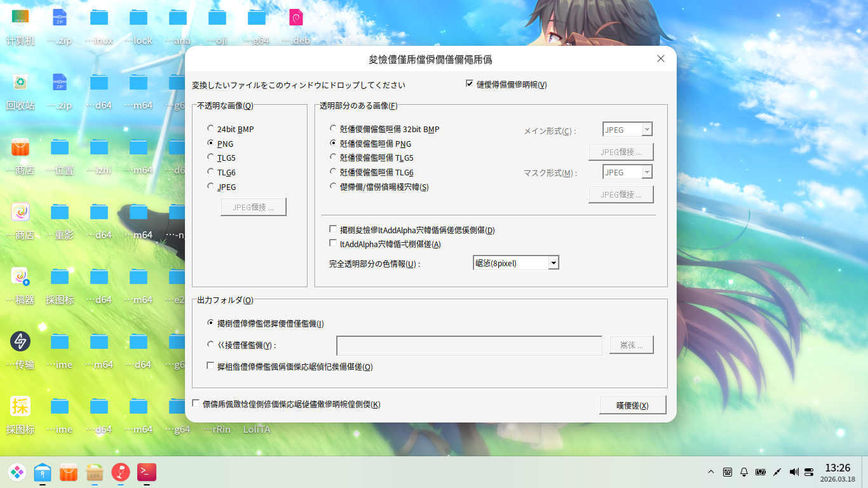
Task: Click the wine glass app icon in taskbar
Action: pos(121,472)
